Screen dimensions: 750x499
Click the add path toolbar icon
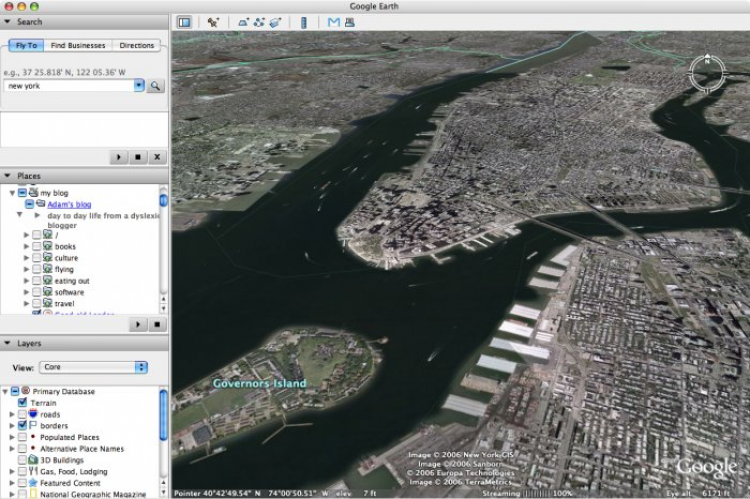(x=259, y=22)
